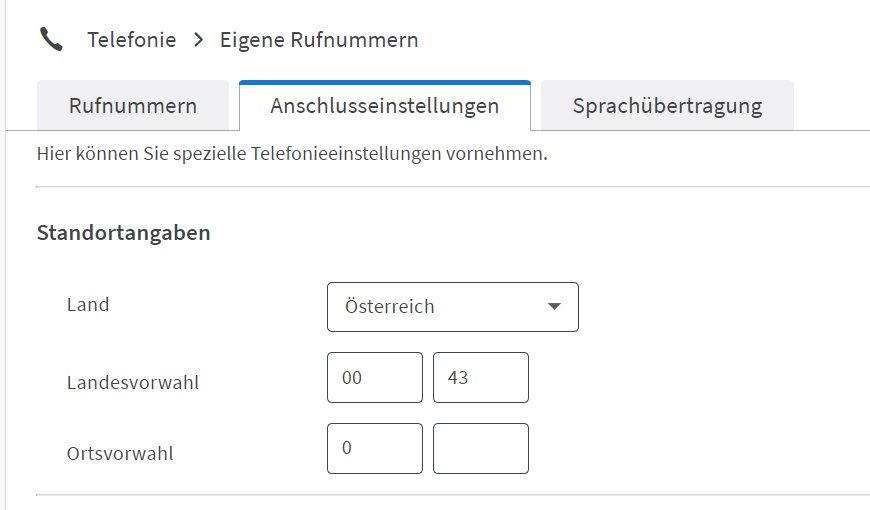Open the Sprachübertragung tab
The image size is (870, 510).
(667, 106)
